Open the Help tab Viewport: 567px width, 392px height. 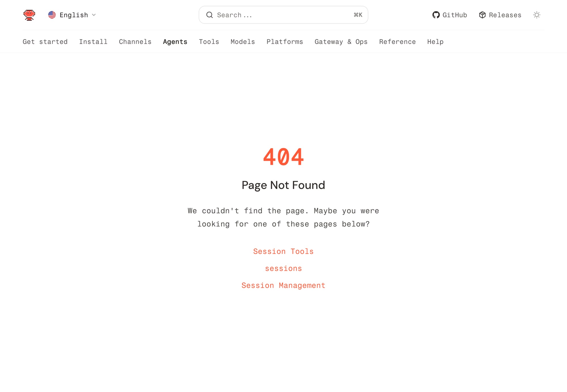(435, 42)
